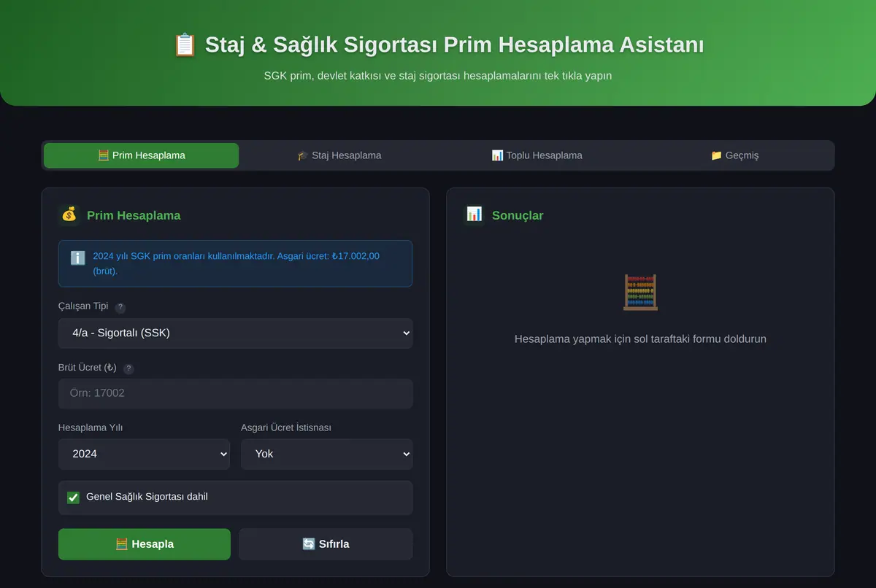
Task: Click the info icon in the blue notice
Action: (x=77, y=258)
